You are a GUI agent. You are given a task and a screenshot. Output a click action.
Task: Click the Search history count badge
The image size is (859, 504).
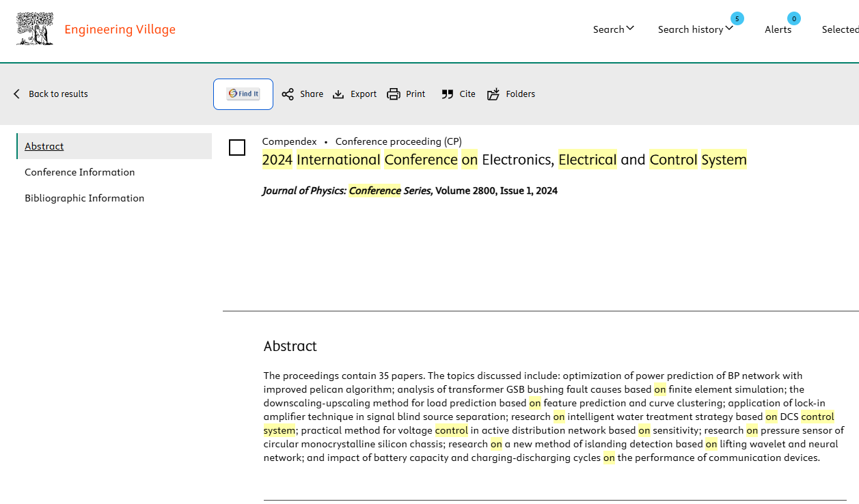coord(737,18)
